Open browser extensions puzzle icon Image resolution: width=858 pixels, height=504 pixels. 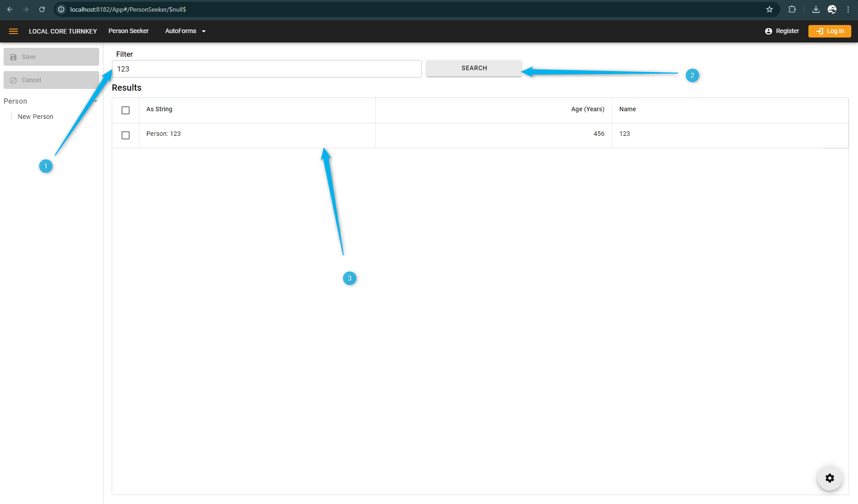pyautogui.click(x=792, y=9)
